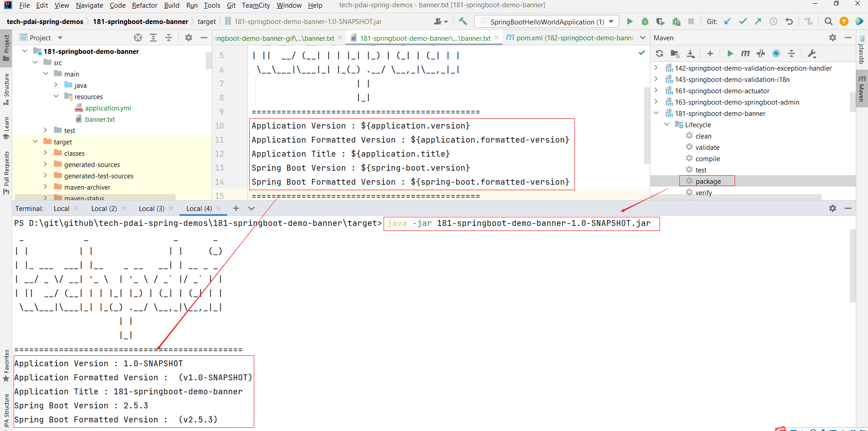Expand the java folder in project tree
The image size is (868, 431).
(x=56, y=85)
